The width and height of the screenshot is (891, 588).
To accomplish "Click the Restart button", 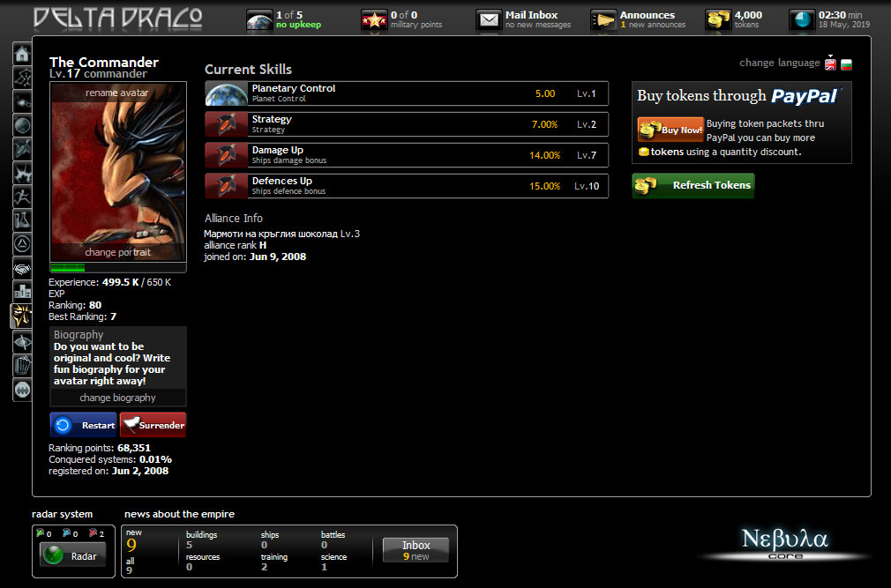I will point(84,425).
